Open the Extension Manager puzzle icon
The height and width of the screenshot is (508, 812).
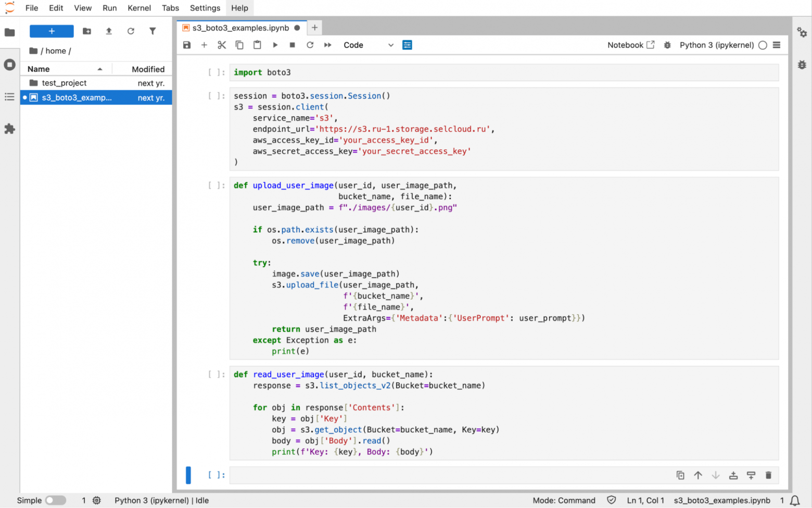click(9, 129)
